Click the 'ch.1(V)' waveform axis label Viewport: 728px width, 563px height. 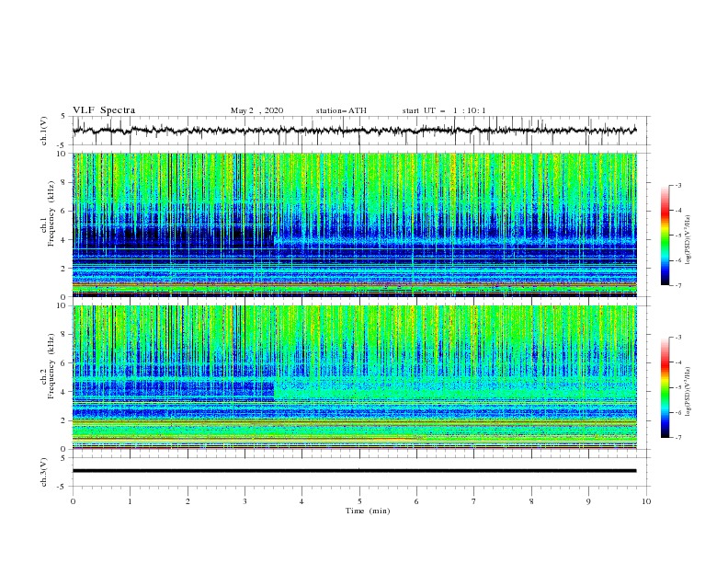pyautogui.click(x=44, y=131)
